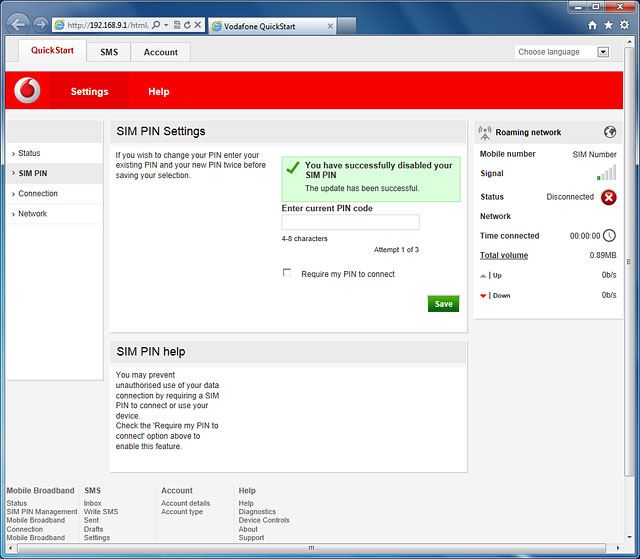The image size is (640, 559).
Task: Open About footer link
Action: coord(248,529)
